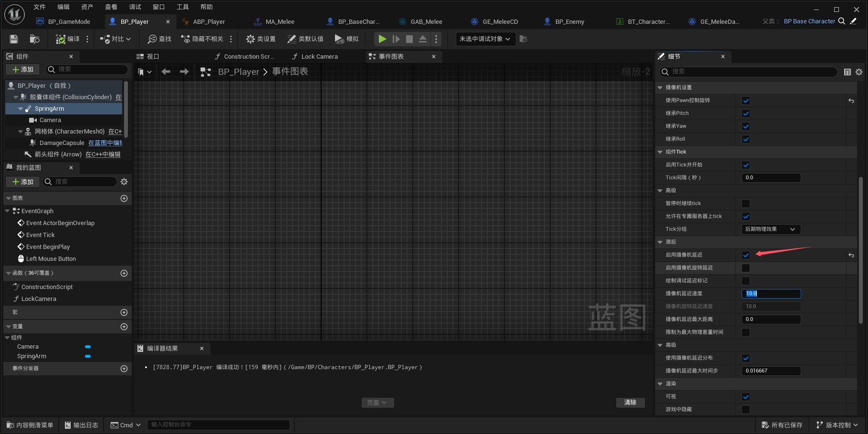The width and height of the screenshot is (868, 434).
Task: Click the browse to asset icon
Action: (x=34, y=39)
